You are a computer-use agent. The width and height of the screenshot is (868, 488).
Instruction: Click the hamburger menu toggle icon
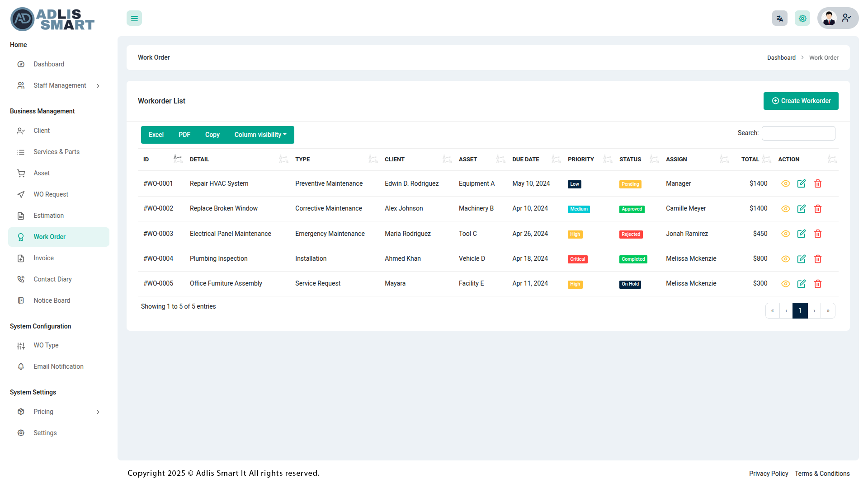click(134, 19)
